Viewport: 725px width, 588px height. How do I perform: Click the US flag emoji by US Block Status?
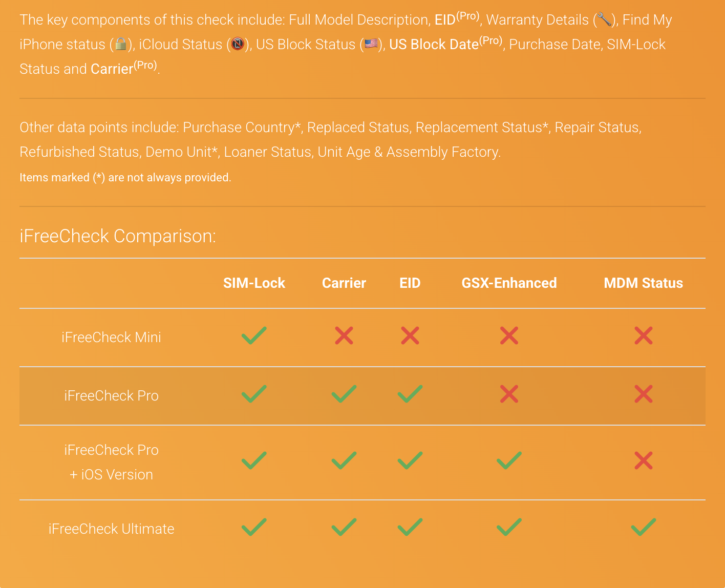(x=372, y=45)
